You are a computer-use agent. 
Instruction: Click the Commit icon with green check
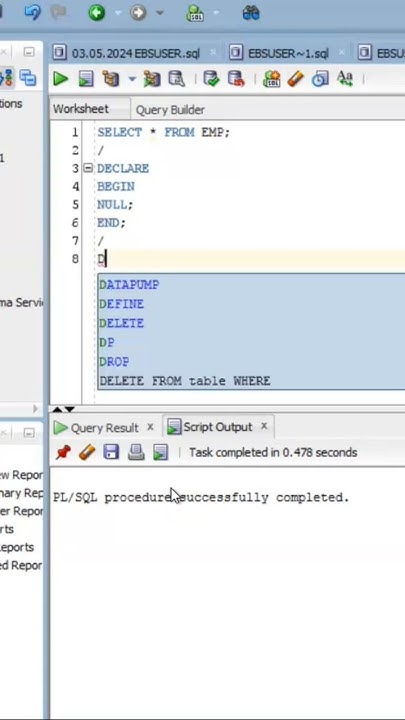[x=211, y=79]
